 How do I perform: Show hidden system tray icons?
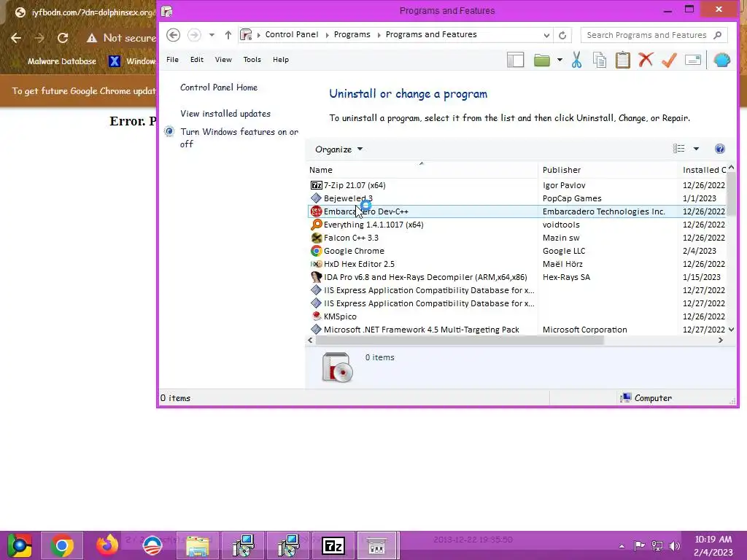tap(622, 546)
